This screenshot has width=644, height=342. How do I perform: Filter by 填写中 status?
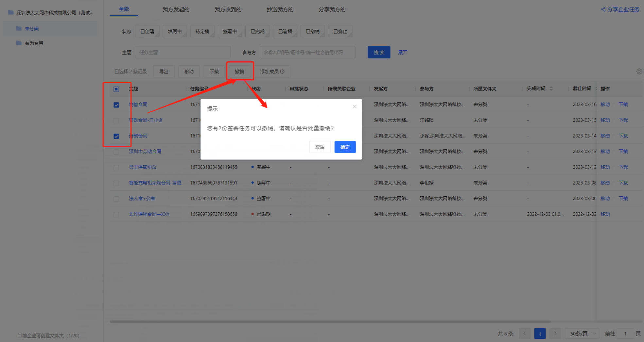[175, 31]
